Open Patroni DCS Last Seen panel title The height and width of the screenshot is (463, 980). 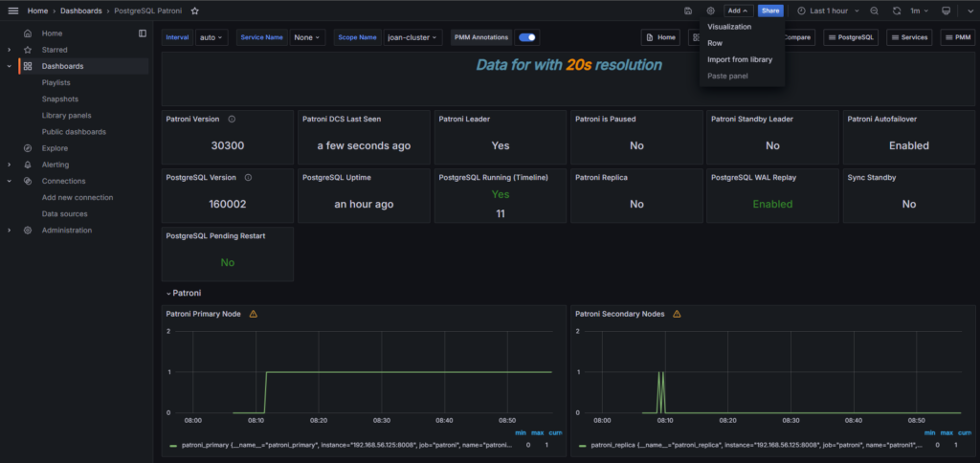342,119
